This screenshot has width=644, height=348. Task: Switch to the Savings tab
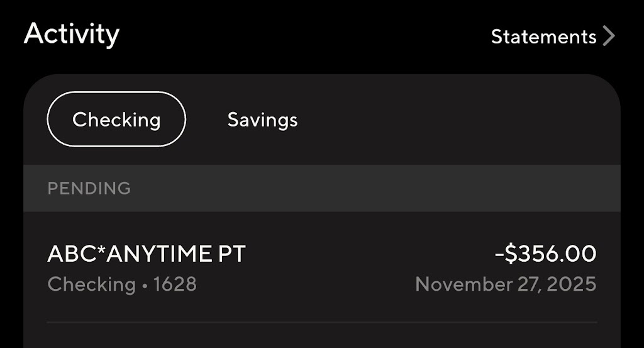click(x=262, y=120)
